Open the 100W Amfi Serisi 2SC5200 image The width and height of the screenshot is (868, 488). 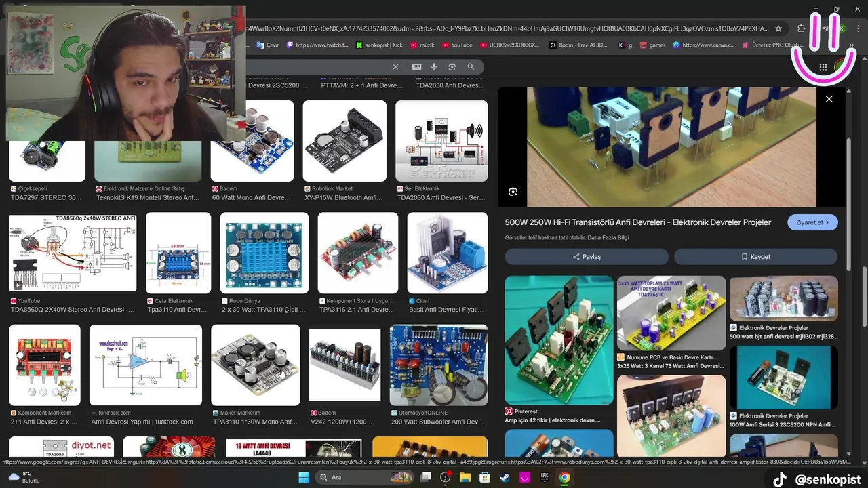[x=784, y=378]
